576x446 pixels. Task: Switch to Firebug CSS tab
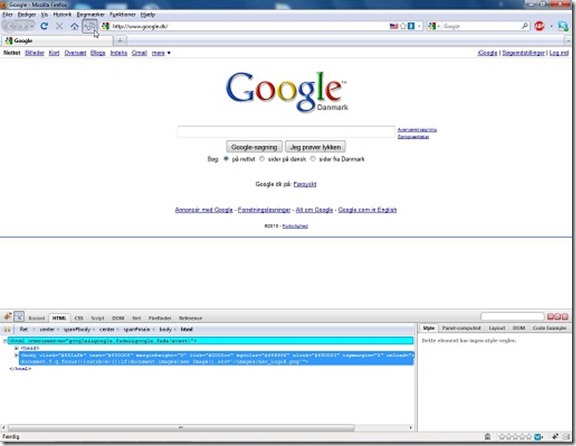point(79,318)
